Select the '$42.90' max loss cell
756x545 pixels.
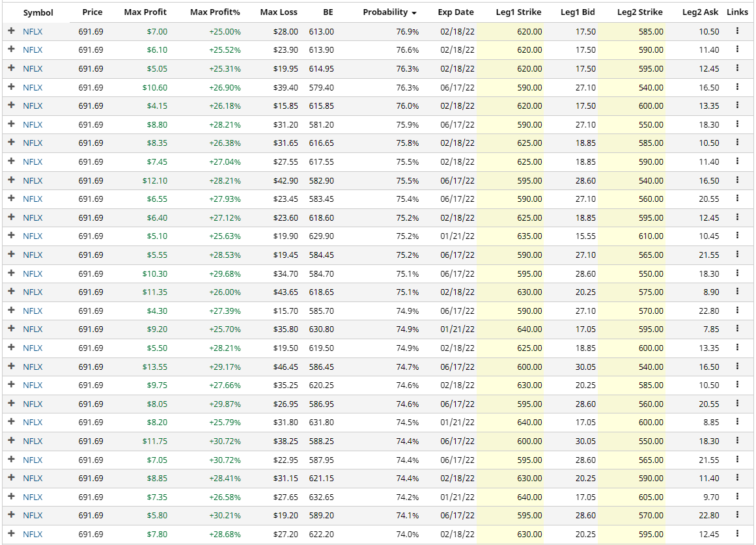(x=285, y=181)
